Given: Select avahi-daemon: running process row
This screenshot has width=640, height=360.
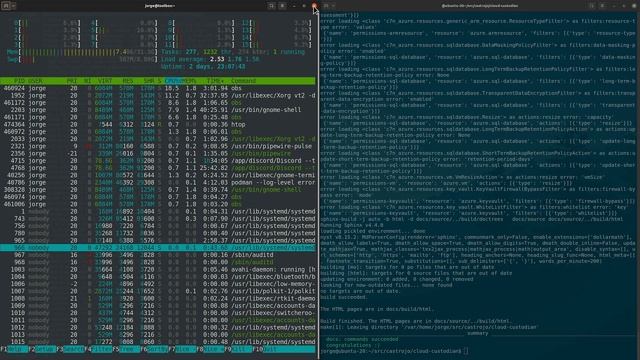Looking at the screenshot, I should [x=158, y=269].
